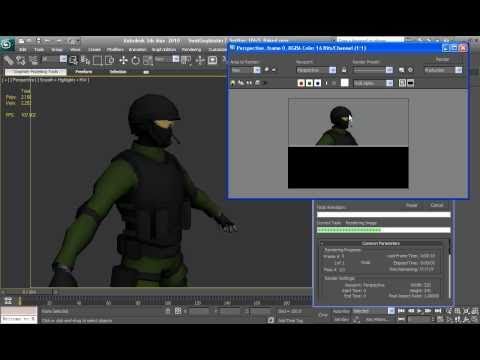Select the Select and Scale tool
This screenshot has height=360, width=480.
click(x=148, y=60)
